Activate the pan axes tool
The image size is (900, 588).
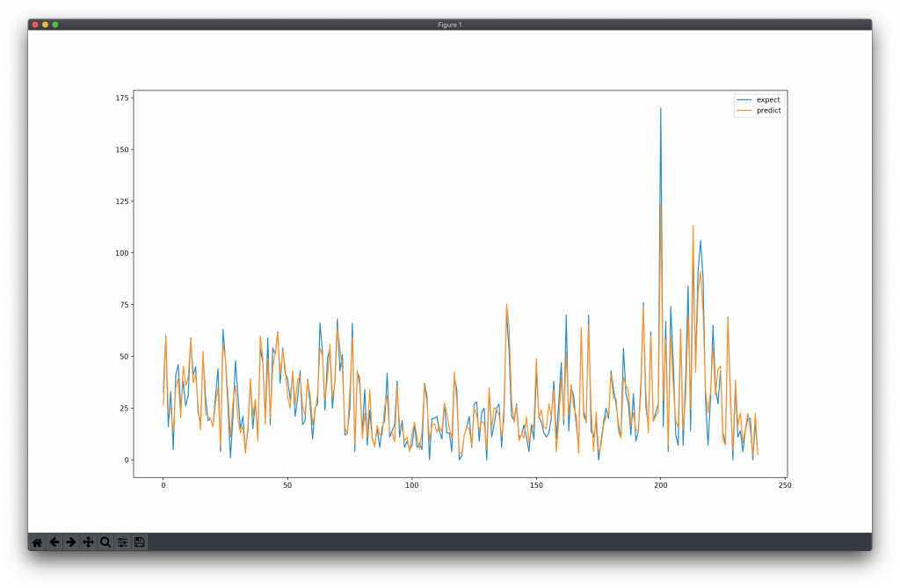[89, 542]
